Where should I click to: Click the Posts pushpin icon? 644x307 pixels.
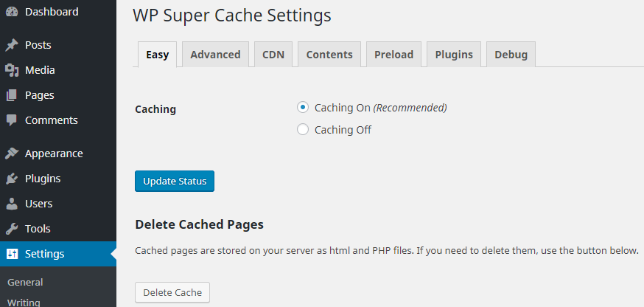[x=12, y=45]
